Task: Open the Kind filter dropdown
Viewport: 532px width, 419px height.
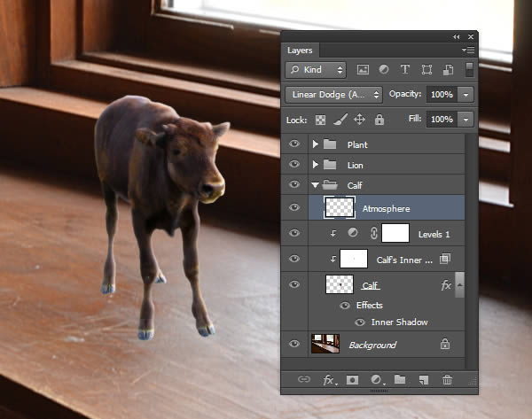Action: point(316,70)
